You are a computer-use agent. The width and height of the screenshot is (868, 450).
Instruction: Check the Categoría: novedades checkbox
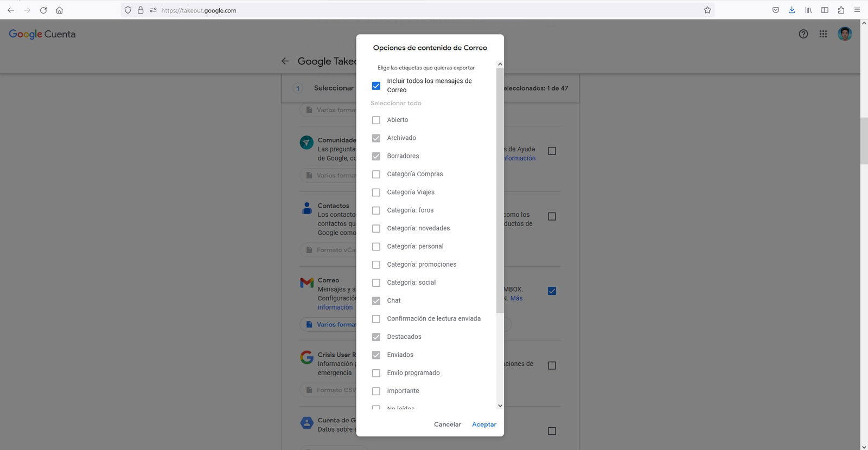coord(376,228)
